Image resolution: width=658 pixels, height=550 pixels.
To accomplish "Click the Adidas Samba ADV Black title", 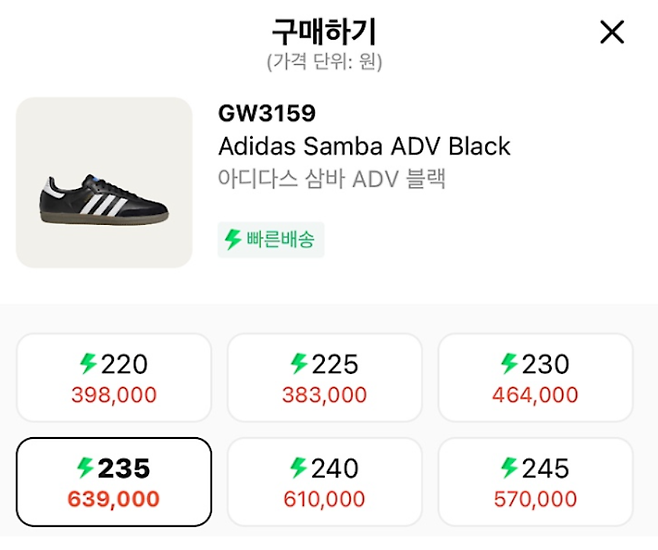I will point(364,146).
